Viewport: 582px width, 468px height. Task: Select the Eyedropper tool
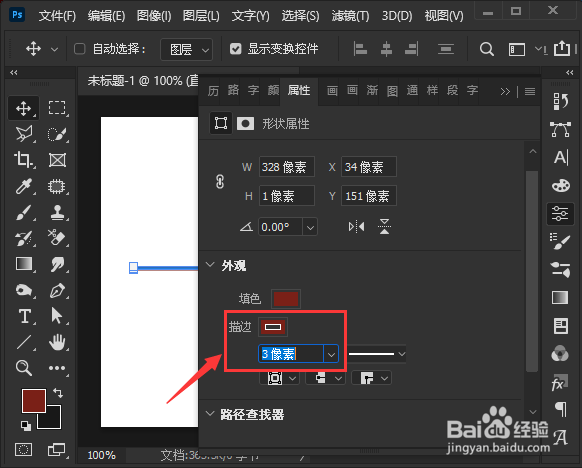click(23, 186)
